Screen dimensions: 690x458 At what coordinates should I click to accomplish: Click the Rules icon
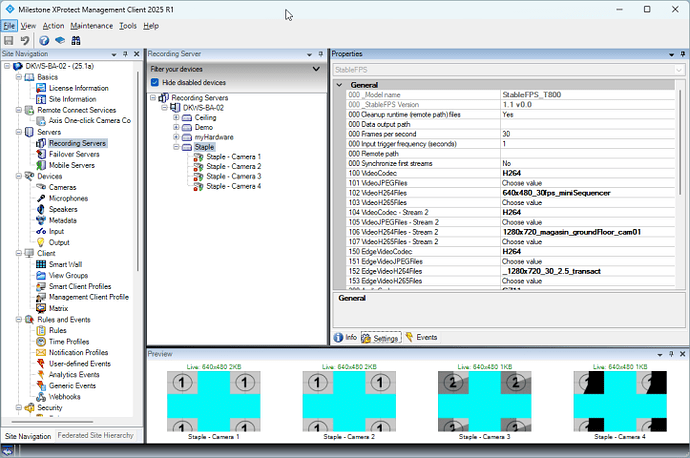41,330
